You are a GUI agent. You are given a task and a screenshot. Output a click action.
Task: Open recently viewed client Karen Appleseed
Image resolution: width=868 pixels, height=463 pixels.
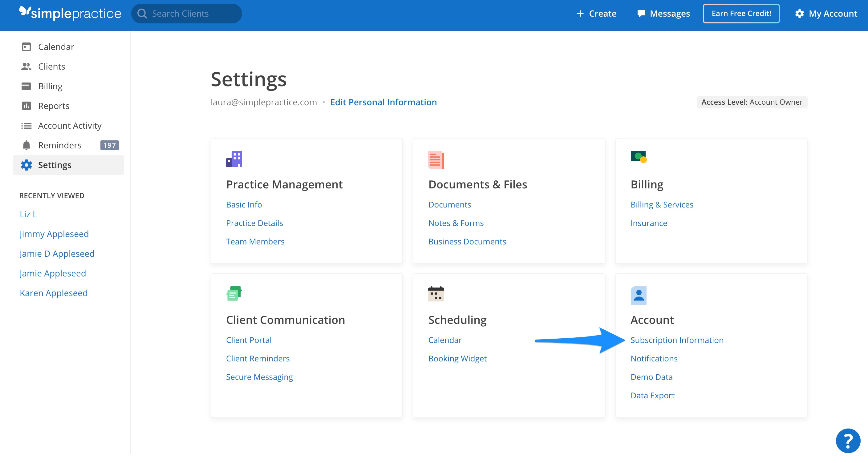pyautogui.click(x=54, y=293)
